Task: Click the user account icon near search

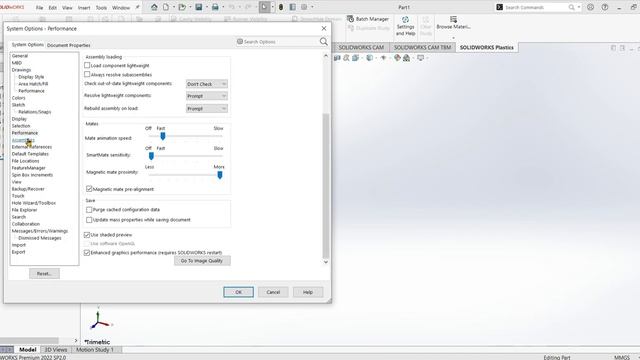Action: click(x=591, y=7)
